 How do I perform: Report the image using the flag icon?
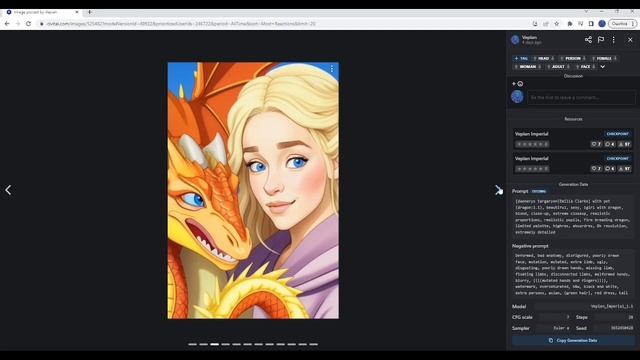tap(601, 40)
